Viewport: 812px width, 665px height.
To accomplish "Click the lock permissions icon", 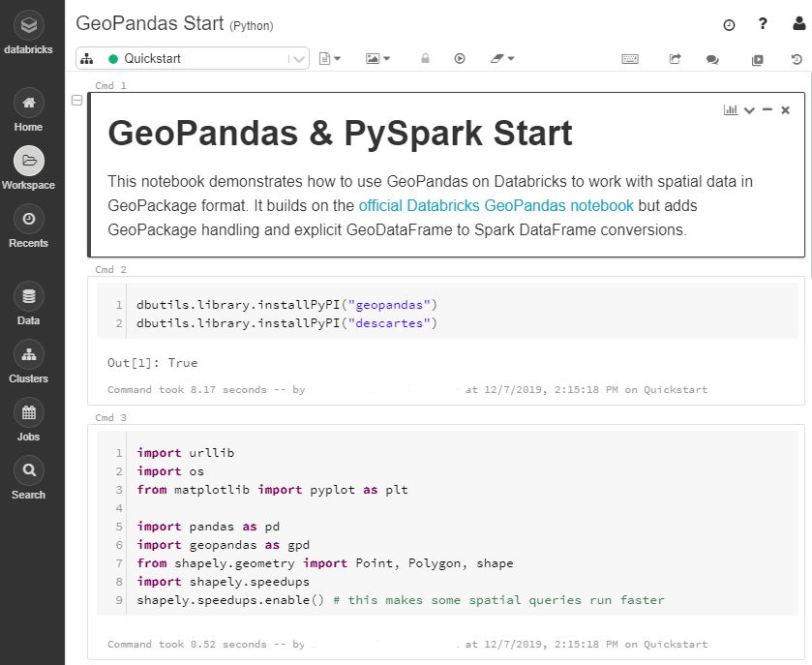I will [x=425, y=58].
